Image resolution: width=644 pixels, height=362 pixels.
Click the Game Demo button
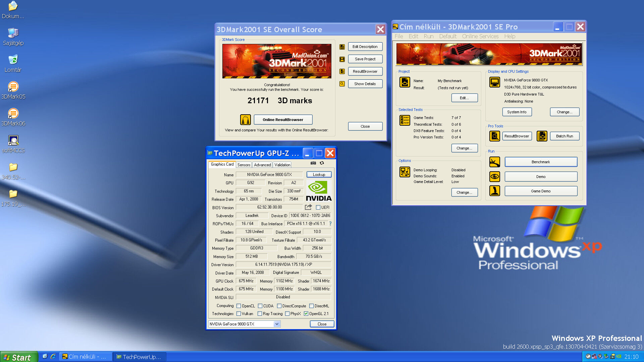(x=541, y=191)
